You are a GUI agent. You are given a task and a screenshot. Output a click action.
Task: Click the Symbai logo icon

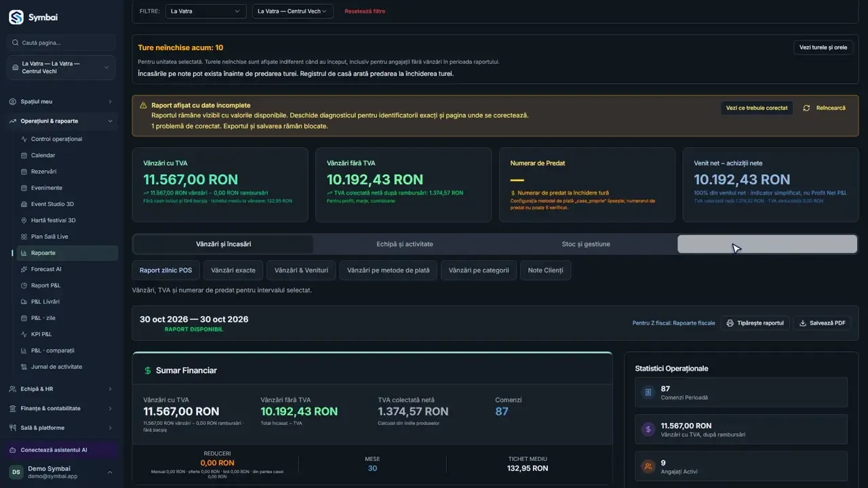[16, 18]
